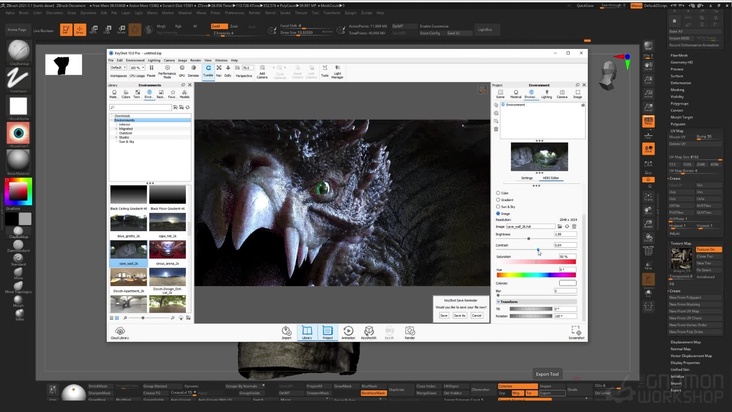Click the Saturation gradient bar
Screen dimensions: 732x412
click(536, 262)
